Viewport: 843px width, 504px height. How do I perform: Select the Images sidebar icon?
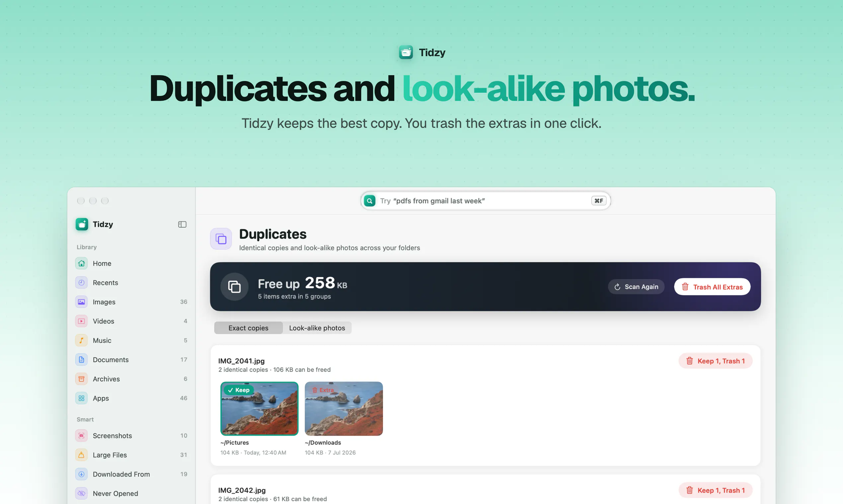click(x=82, y=302)
